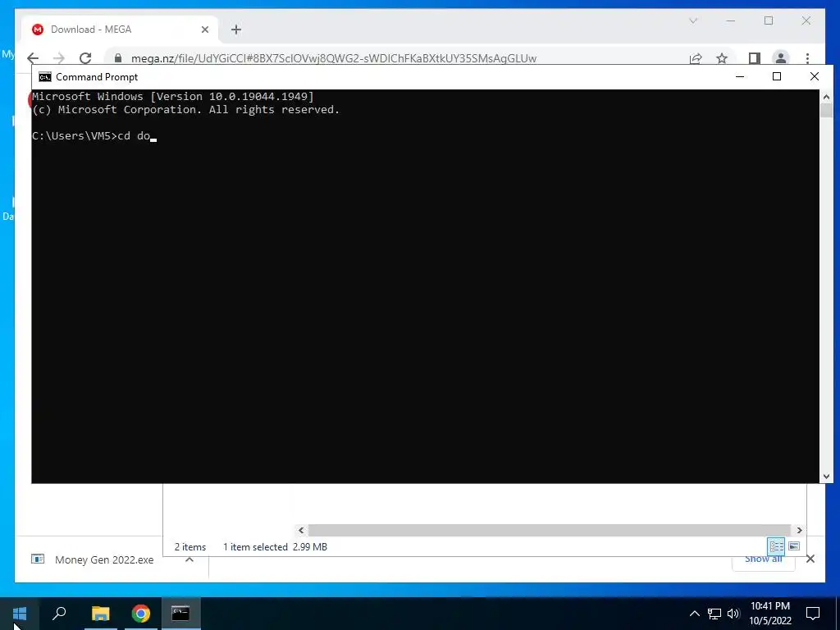This screenshot has height=630, width=840.
Task: Switch File Explorer to details view icon
Action: [x=776, y=546]
